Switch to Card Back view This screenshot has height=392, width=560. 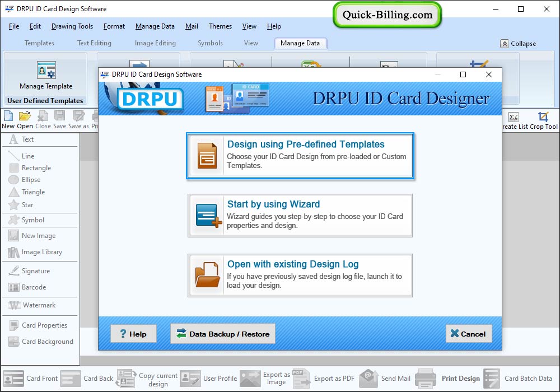pyautogui.click(x=87, y=379)
